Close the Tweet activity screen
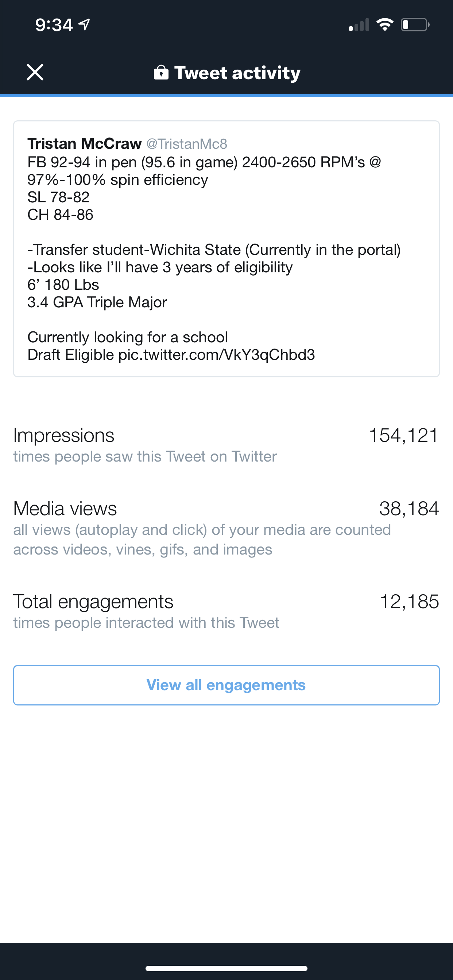The image size is (453, 980). [x=35, y=72]
